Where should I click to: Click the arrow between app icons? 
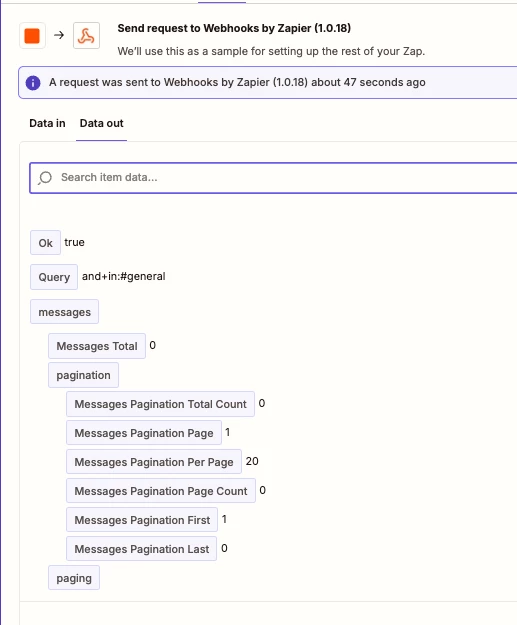tap(59, 35)
